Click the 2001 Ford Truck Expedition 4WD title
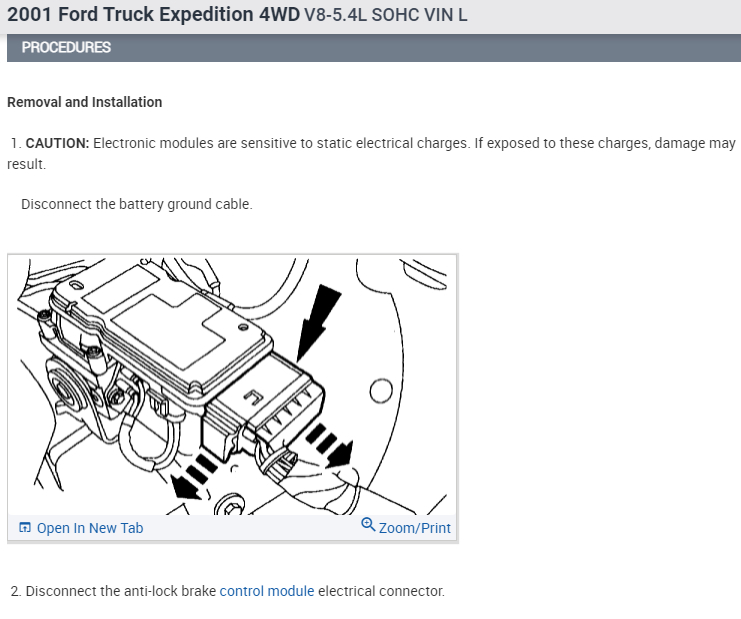 click(153, 14)
